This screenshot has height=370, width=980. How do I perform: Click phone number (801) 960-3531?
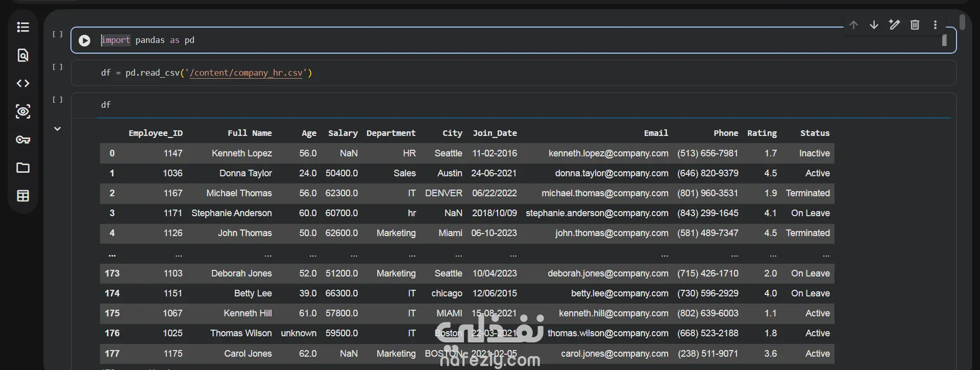tap(707, 193)
